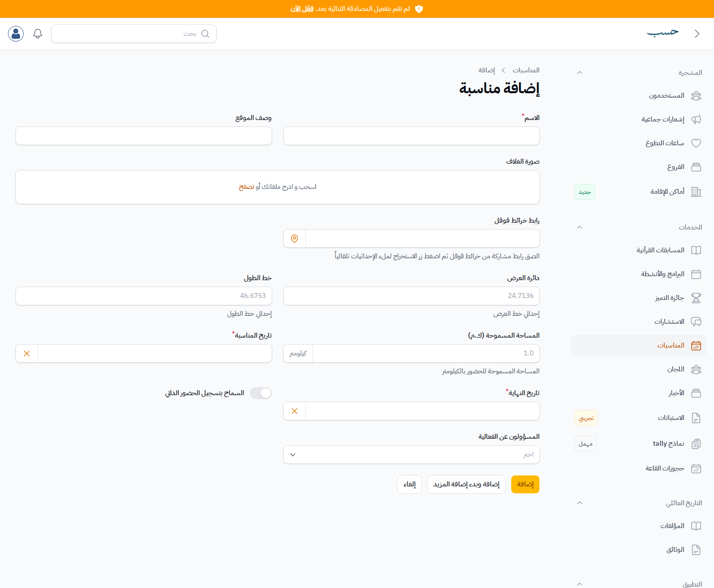This screenshot has height=588, width=714.
Task: Collapse the الخدمات sidebar group
Action: pyautogui.click(x=580, y=228)
